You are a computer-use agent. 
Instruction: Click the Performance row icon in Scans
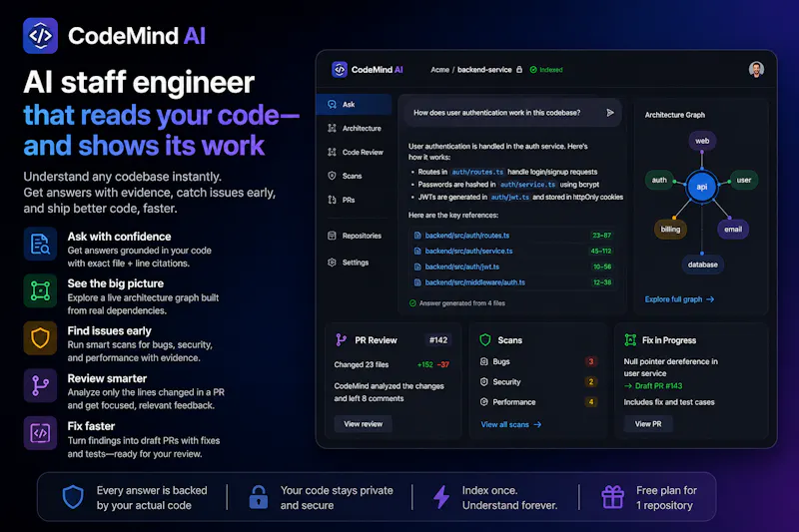pyautogui.click(x=484, y=401)
